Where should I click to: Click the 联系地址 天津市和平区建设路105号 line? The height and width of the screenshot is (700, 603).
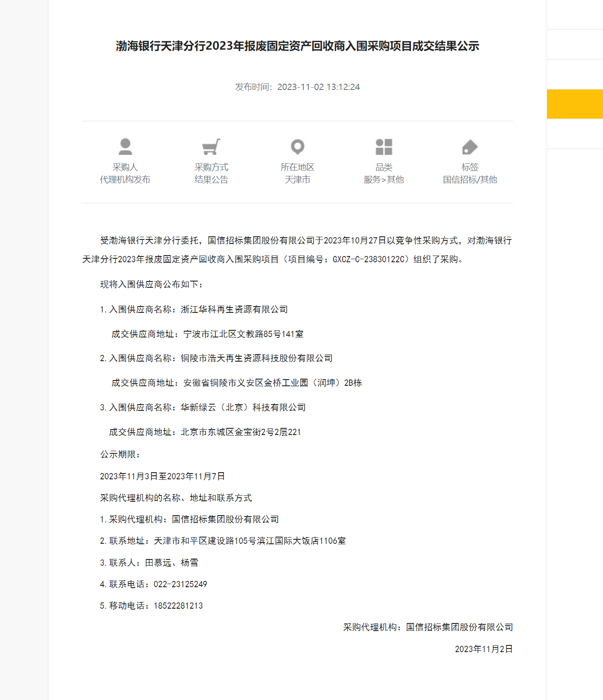223,541
